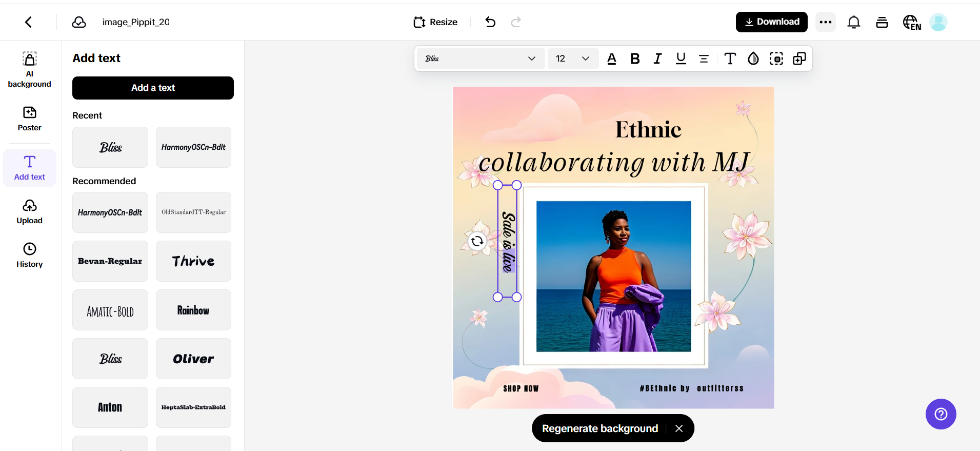The height and width of the screenshot is (451, 980).
Task: Switch to the AI background tab
Action: pos(30,69)
